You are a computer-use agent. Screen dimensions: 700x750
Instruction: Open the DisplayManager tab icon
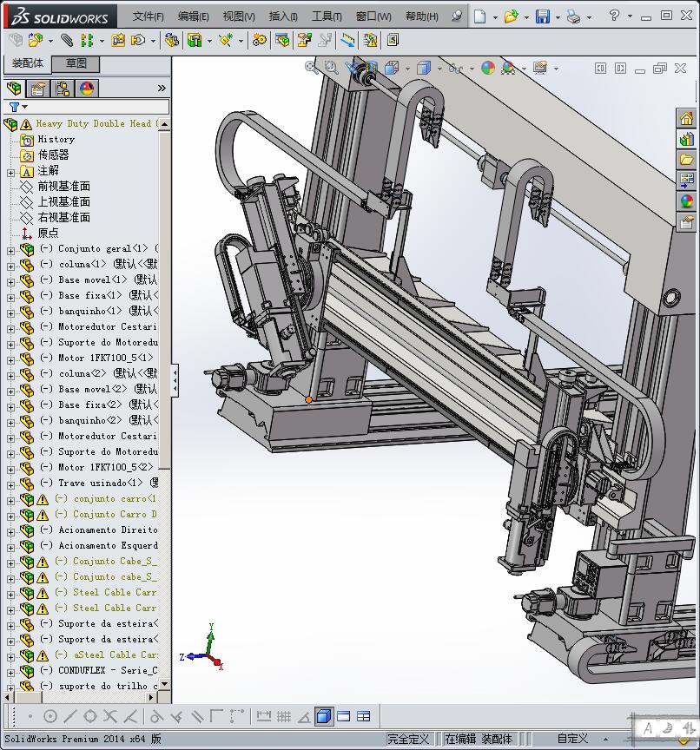(x=87, y=89)
